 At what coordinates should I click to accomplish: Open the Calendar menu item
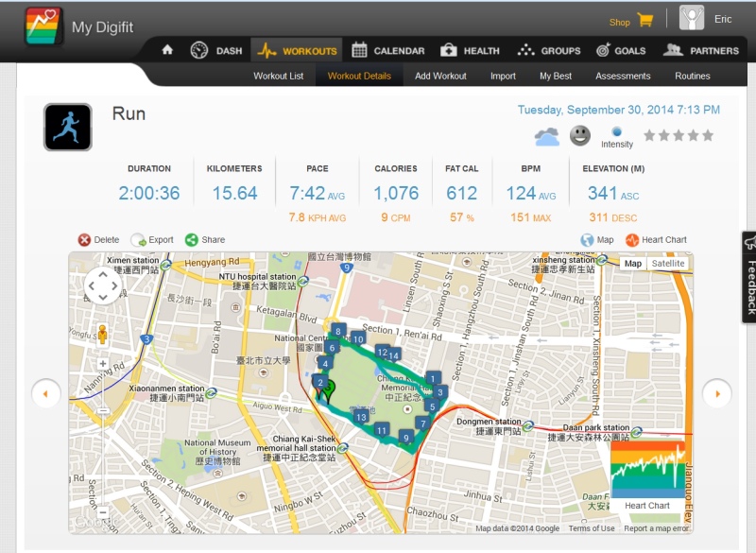[x=388, y=50]
